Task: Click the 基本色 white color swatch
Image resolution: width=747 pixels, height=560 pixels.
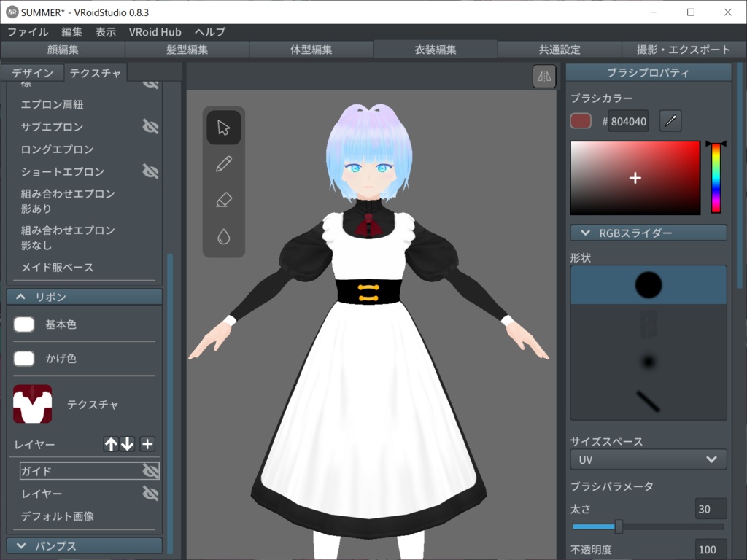Action: [x=24, y=324]
